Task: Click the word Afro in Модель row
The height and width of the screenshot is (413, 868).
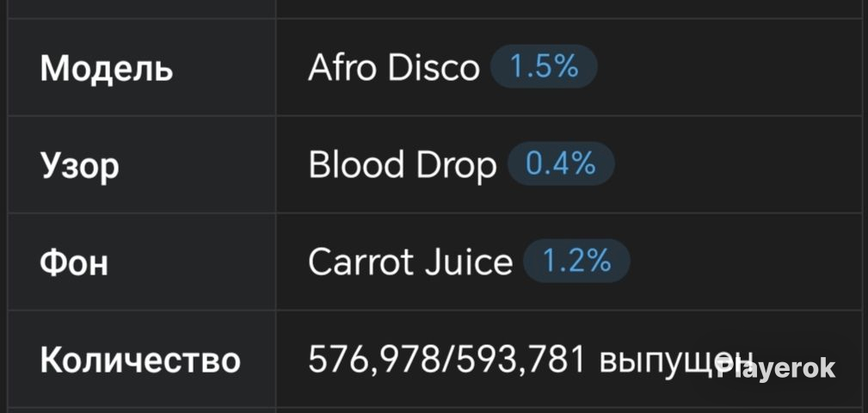Action: pos(343,68)
